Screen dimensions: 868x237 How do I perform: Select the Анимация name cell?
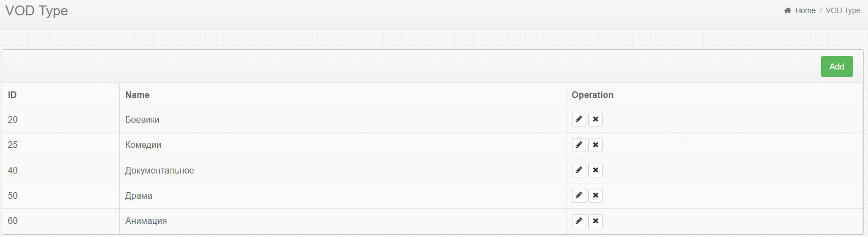tap(146, 221)
